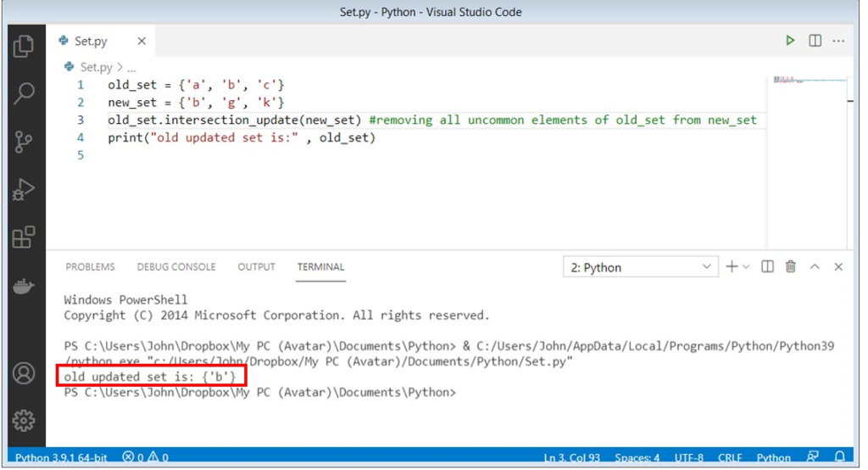This screenshot has width=868, height=470.
Task: Switch to the OUTPUT panel tab
Action: (x=256, y=266)
